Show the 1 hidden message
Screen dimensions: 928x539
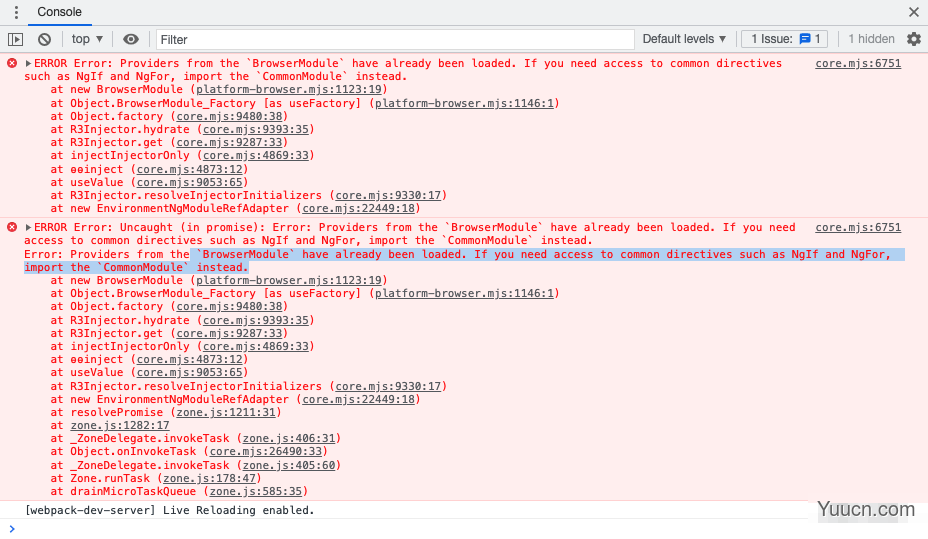click(x=871, y=39)
